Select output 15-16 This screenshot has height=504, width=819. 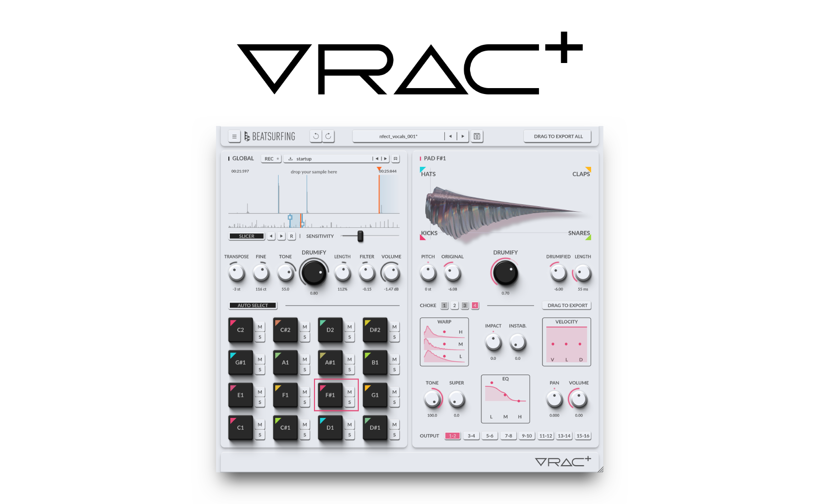583,436
